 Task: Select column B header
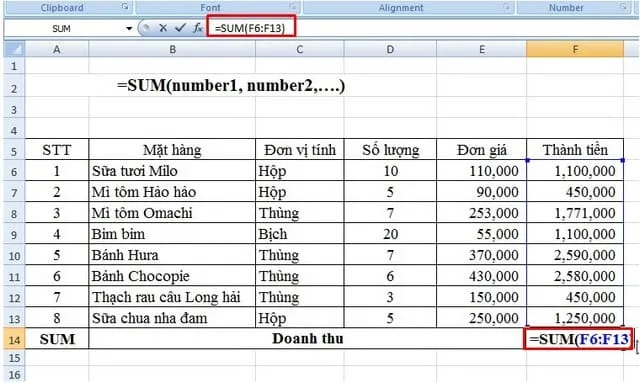[172, 49]
